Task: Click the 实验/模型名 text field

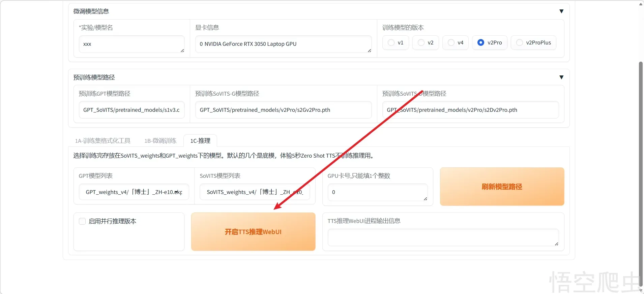Action: pyautogui.click(x=131, y=44)
